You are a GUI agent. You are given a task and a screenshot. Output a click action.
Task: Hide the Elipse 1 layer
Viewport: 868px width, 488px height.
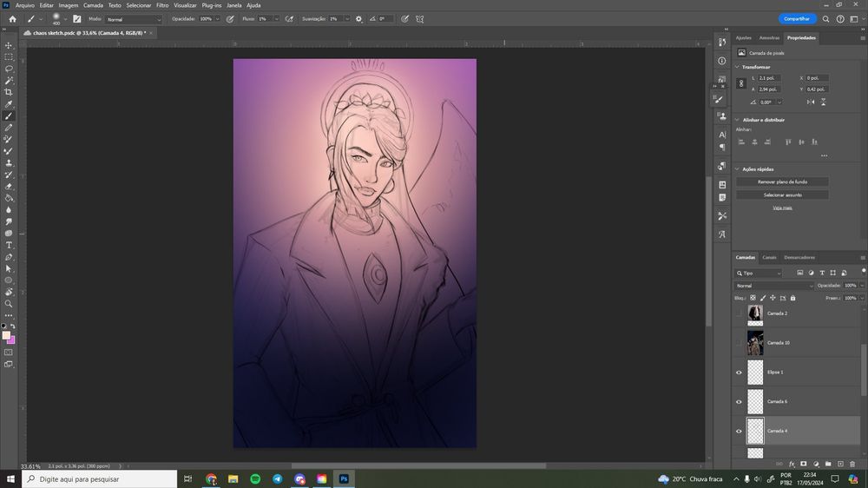[x=739, y=373]
